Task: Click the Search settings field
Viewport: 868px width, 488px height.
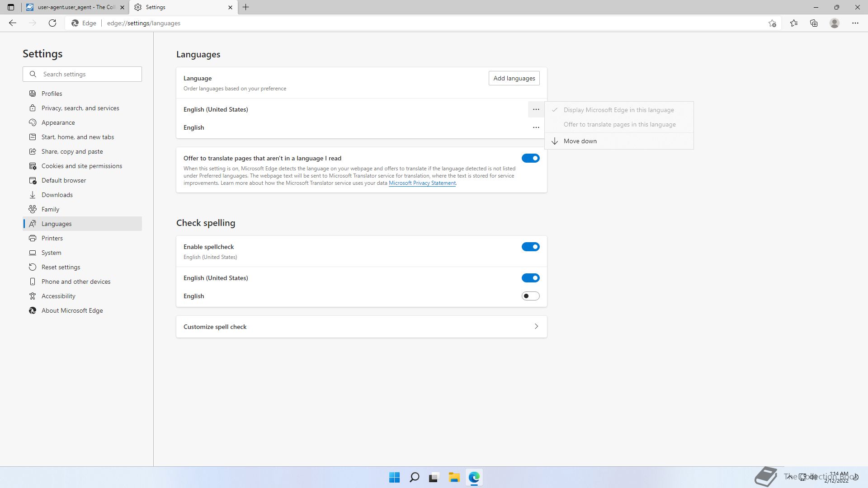Action: [82, 74]
